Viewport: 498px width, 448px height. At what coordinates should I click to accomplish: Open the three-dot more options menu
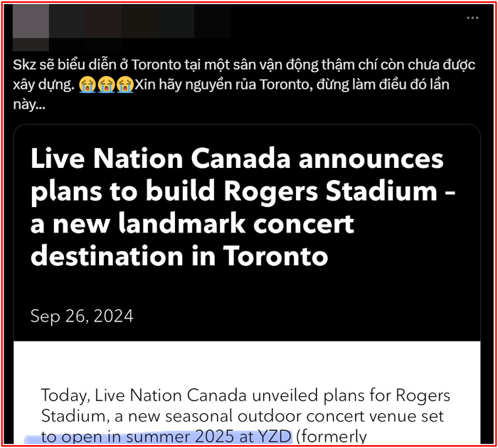(x=472, y=18)
